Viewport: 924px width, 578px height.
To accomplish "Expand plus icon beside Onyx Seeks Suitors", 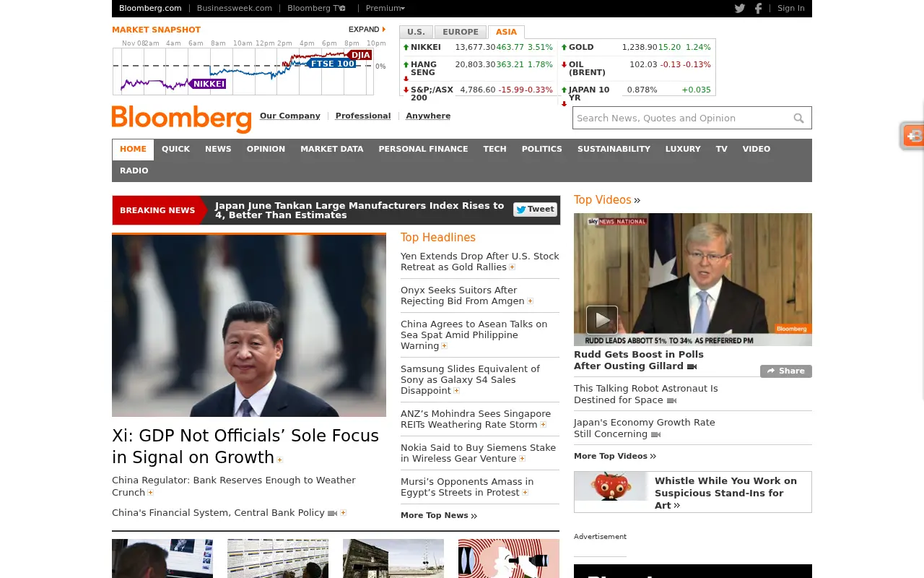I will 530,301.
